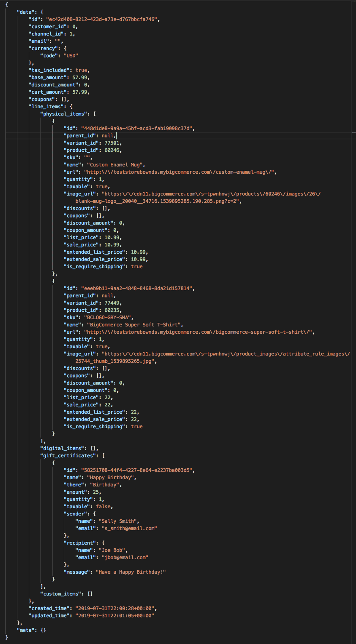
Task: Click the "created_time" key
Action: point(49,608)
